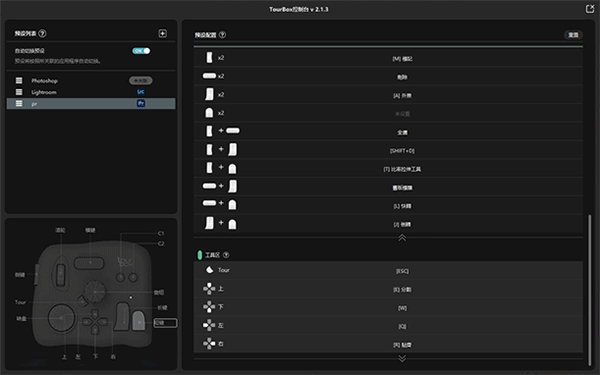Select D-pad down icon in [W] row
600x375 pixels.
click(209, 307)
